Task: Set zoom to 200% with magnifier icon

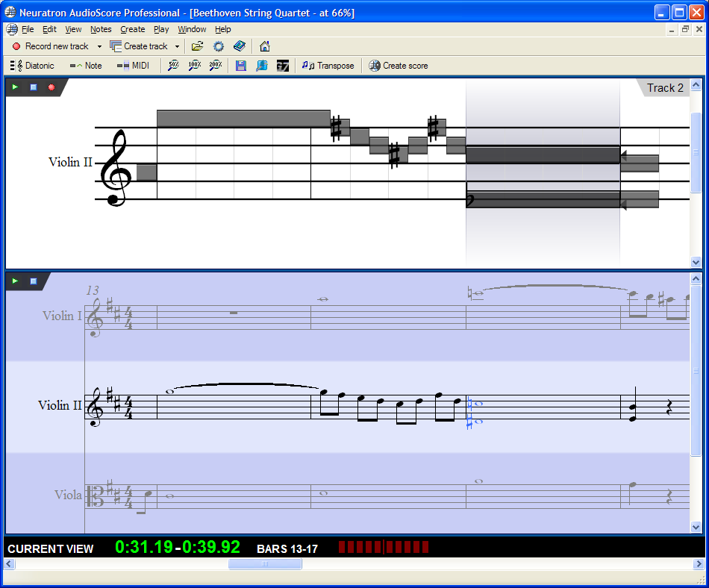Action: pyautogui.click(x=216, y=66)
